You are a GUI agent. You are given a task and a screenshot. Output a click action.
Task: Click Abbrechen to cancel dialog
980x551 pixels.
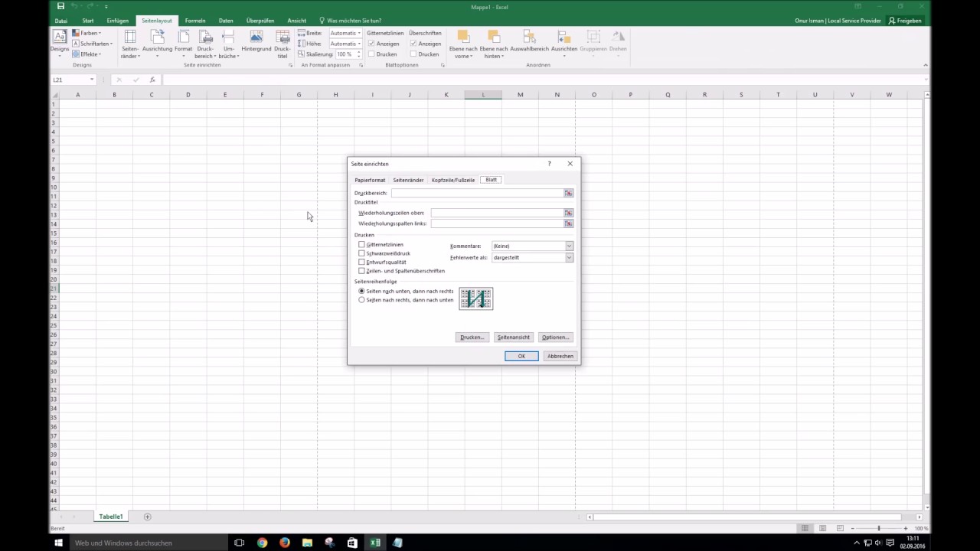(x=560, y=356)
